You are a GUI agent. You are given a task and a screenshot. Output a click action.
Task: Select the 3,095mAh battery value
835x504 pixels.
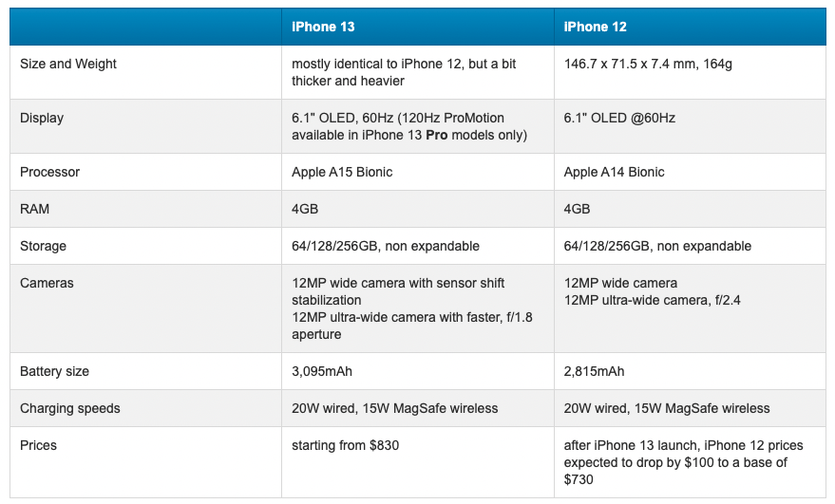click(x=322, y=371)
